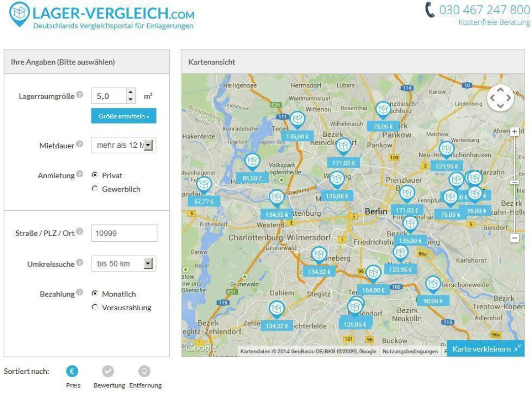This screenshot has height=394, width=532.
Task: Increase storage size with up arrow
Action: 130,92
